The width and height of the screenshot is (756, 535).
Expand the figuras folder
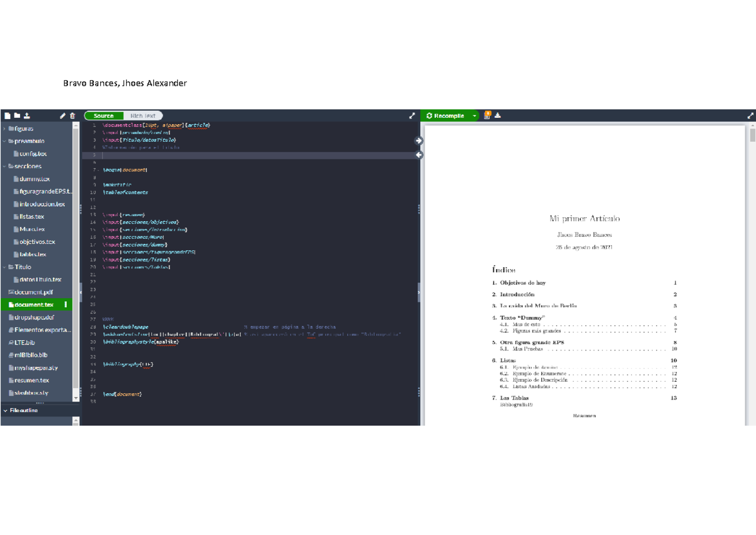tap(4, 129)
